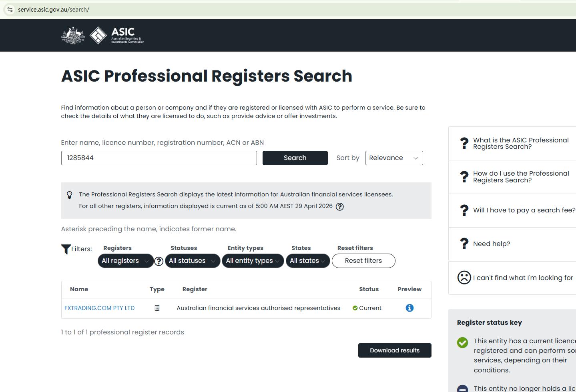Open the All statuses filter dropdown
Viewport: 576px width, 392px height.
click(193, 261)
